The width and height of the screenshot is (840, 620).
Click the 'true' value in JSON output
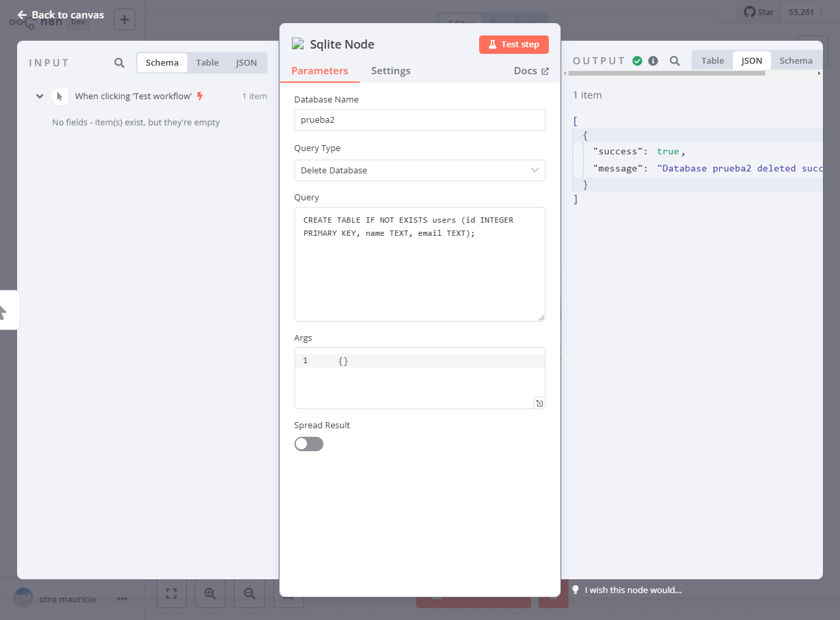click(668, 151)
